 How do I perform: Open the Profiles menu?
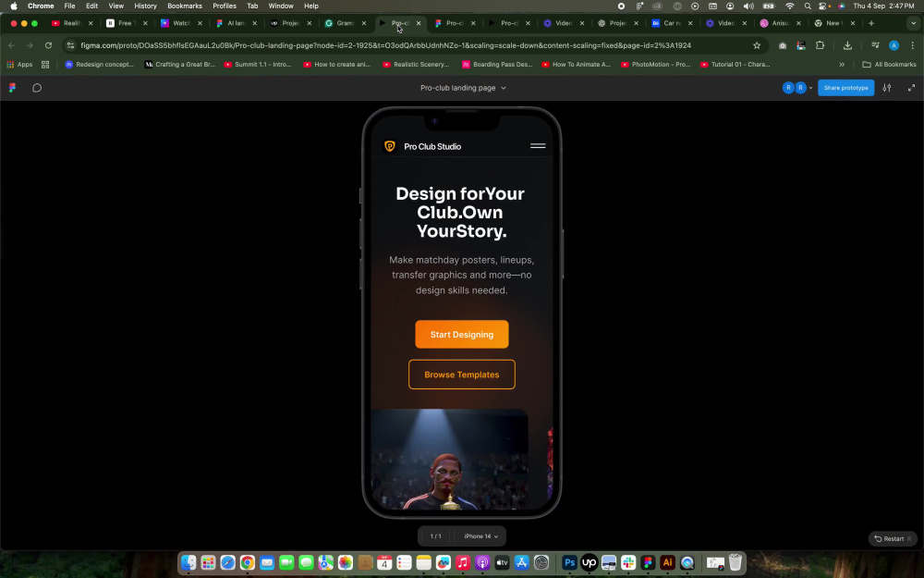pyautogui.click(x=224, y=6)
